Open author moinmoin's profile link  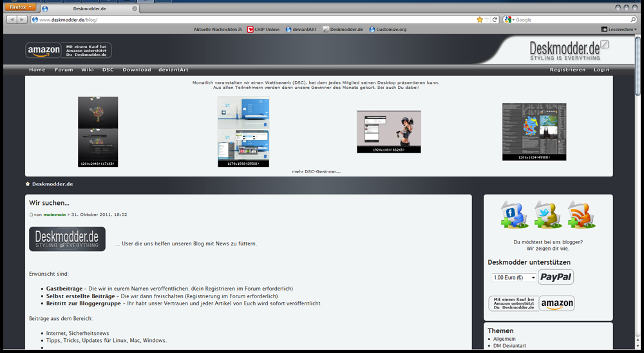[x=55, y=215]
